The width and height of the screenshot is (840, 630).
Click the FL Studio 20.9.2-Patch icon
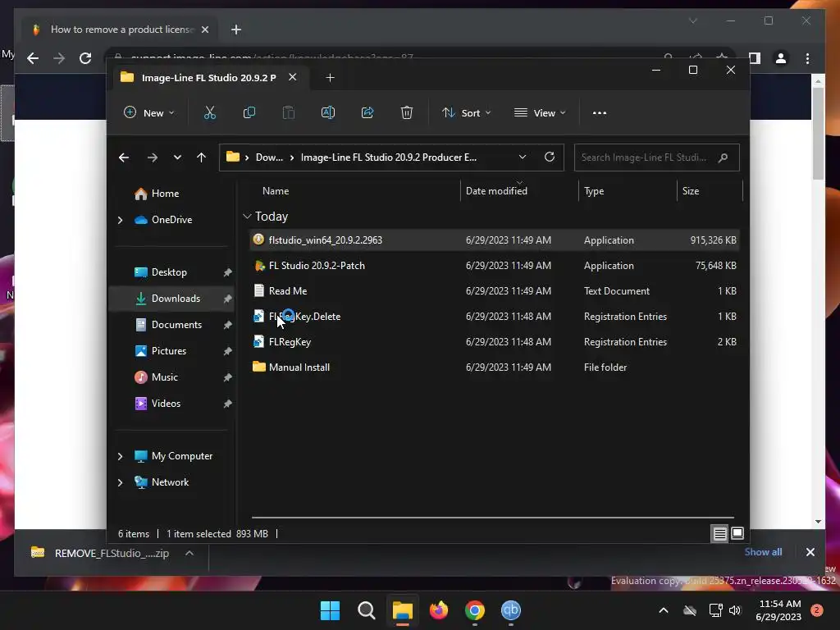tap(258, 265)
